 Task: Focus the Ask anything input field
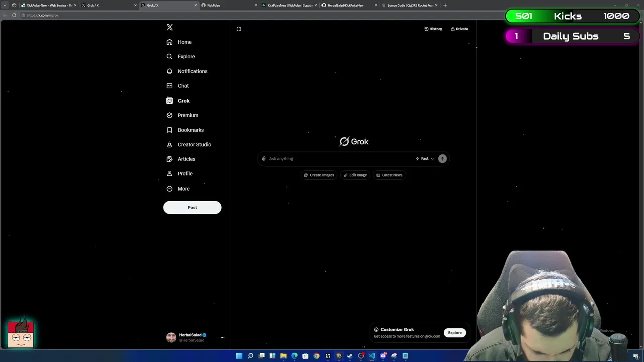(x=340, y=159)
